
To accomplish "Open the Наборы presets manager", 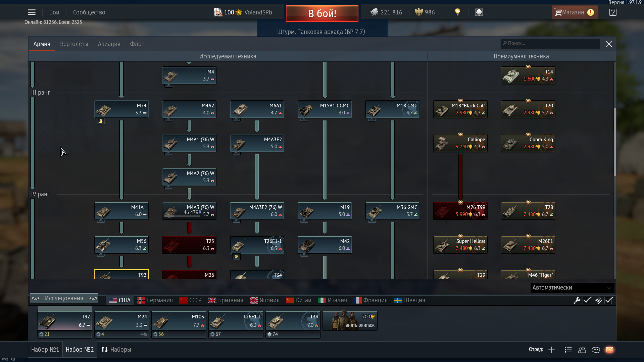I will (116, 350).
